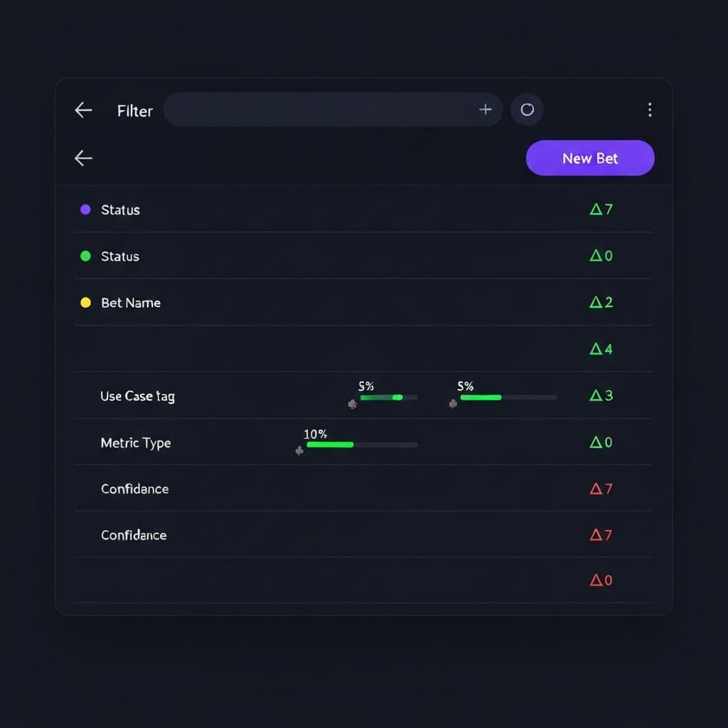728x728 pixels.
Task: Click the refresh circle icon
Action: click(527, 109)
